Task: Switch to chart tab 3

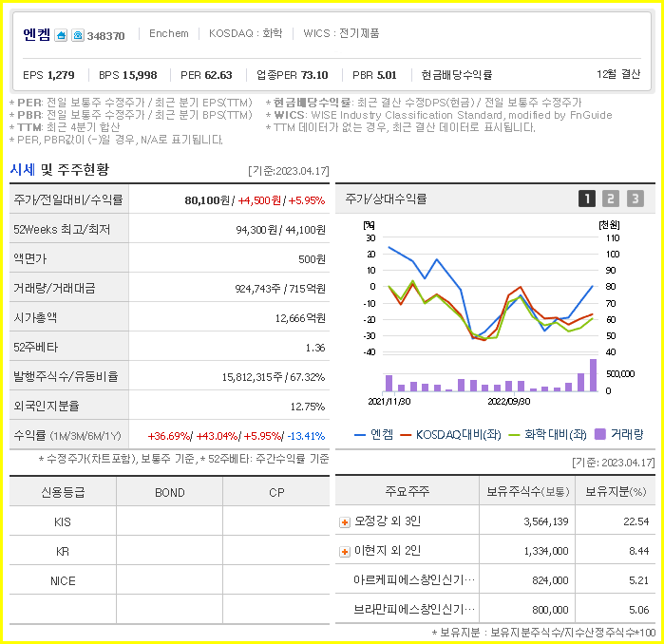Action: (x=636, y=199)
